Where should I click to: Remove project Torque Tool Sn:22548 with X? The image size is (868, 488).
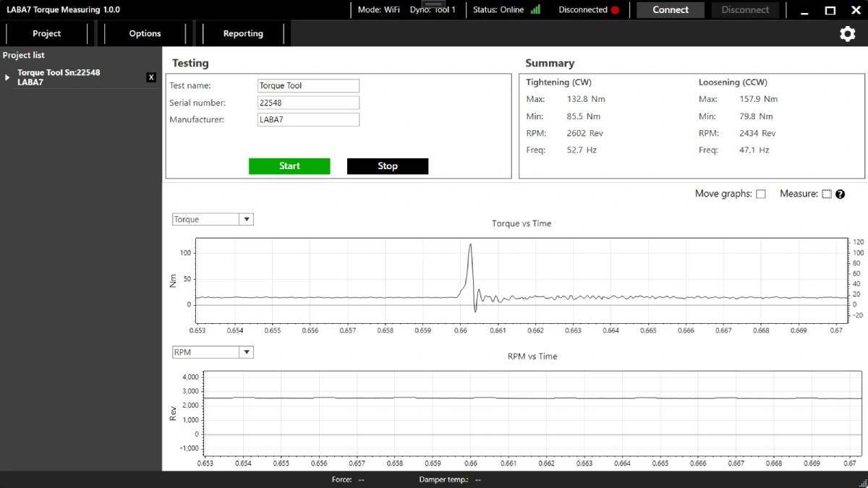(x=151, y=77)
